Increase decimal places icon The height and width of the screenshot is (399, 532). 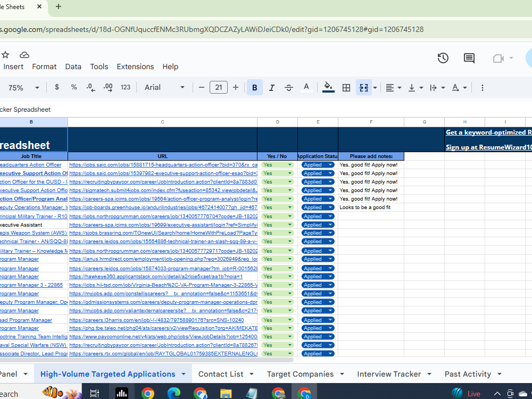[108, 88]
